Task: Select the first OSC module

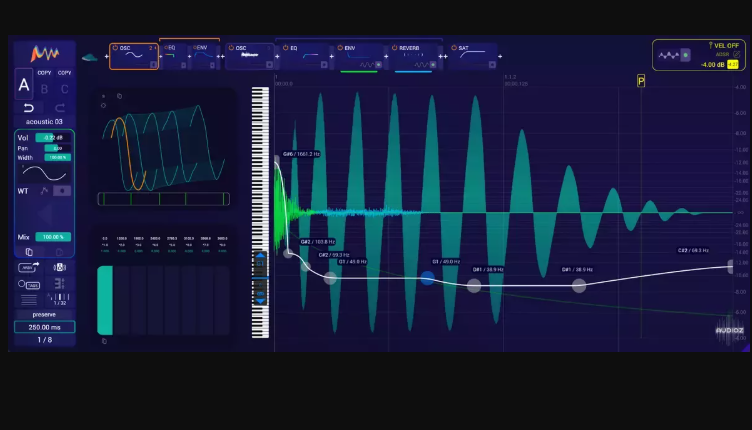Action: [134, 56]
